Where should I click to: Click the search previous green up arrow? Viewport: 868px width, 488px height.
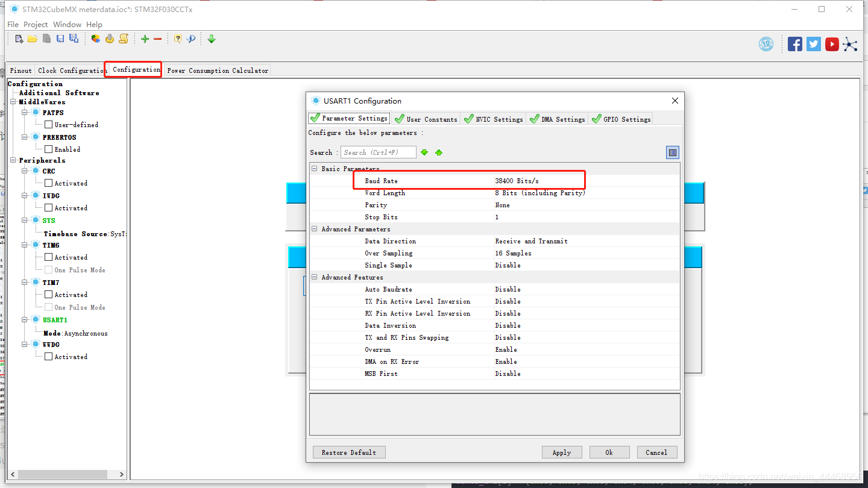tap(439, 152)
